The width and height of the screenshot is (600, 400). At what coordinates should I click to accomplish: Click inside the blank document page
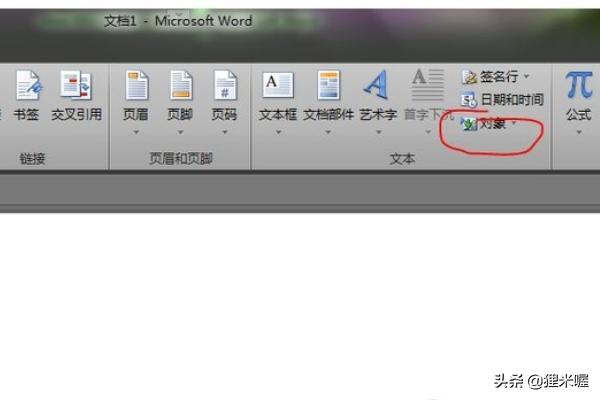(300, 306)
